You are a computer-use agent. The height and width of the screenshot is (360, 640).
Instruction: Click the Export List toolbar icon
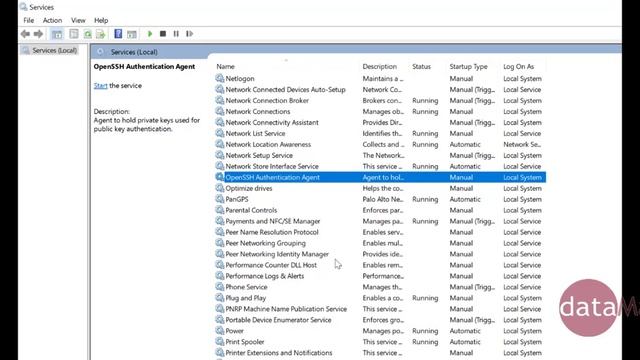point(100,34)
